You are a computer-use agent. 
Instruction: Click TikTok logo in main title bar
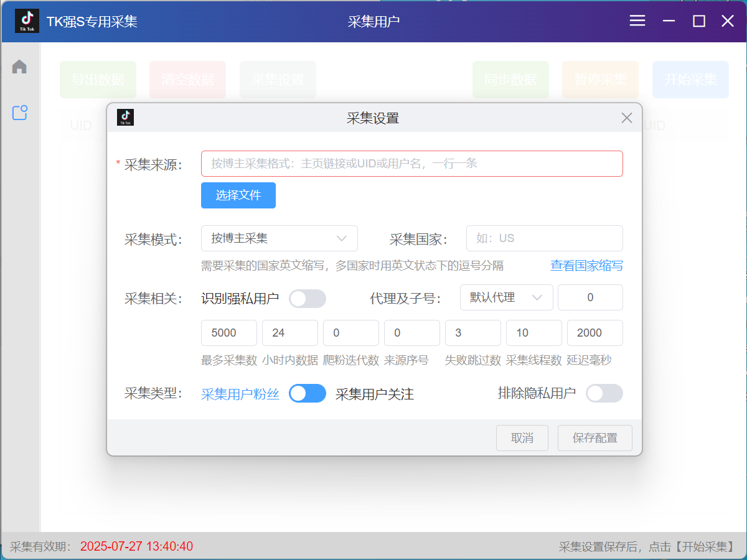tap(27, 21)
